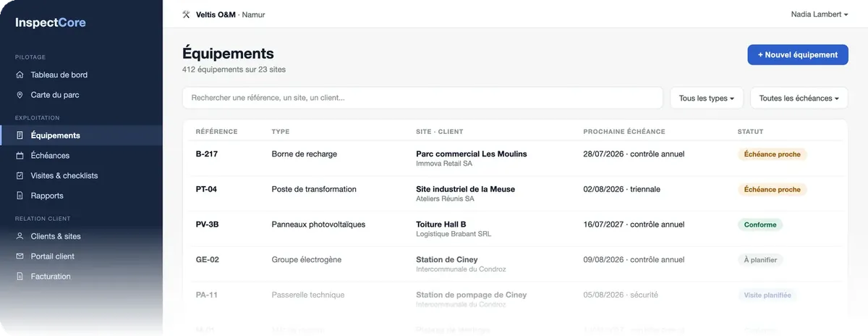Click the Facturation sidebar icon
The height and width of the screenshot is (336, 868).
[20, 277]
